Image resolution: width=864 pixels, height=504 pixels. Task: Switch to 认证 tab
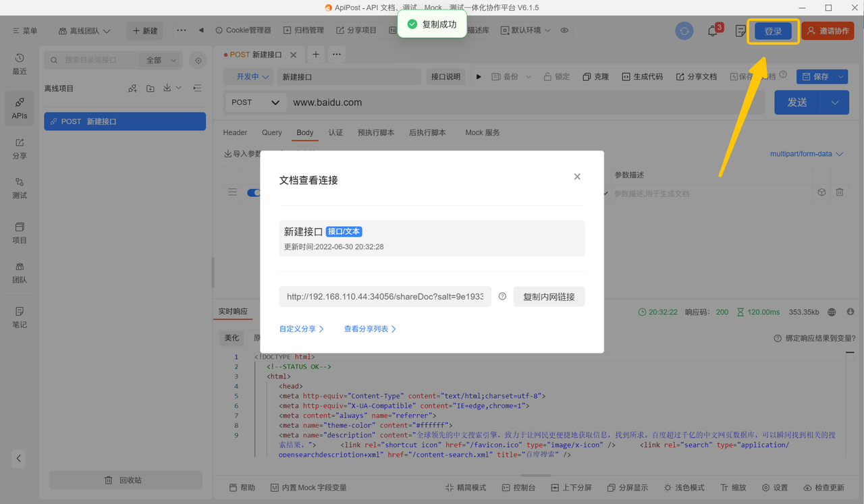click(x=335, y=133)
